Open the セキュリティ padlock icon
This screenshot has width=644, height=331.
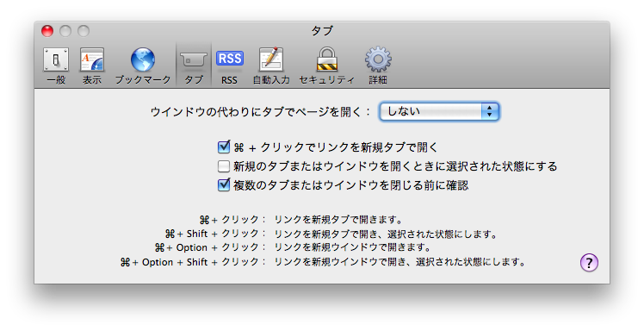(x=327, y=59)
